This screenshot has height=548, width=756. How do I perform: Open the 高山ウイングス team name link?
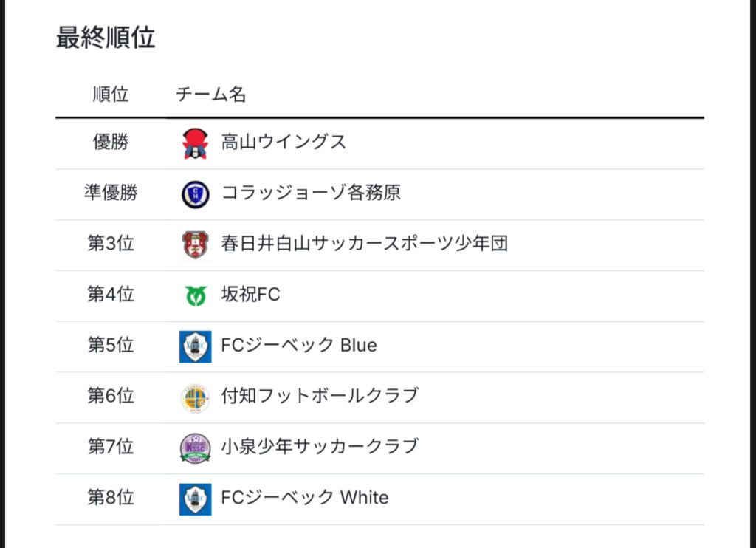283,142
